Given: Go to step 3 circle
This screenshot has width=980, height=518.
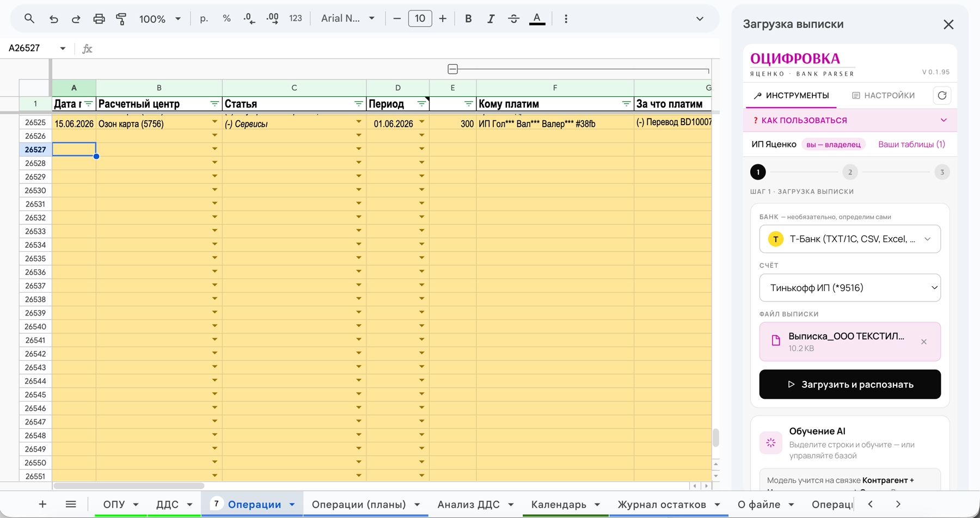Looking at the screenshot, I should click(942, 172).
